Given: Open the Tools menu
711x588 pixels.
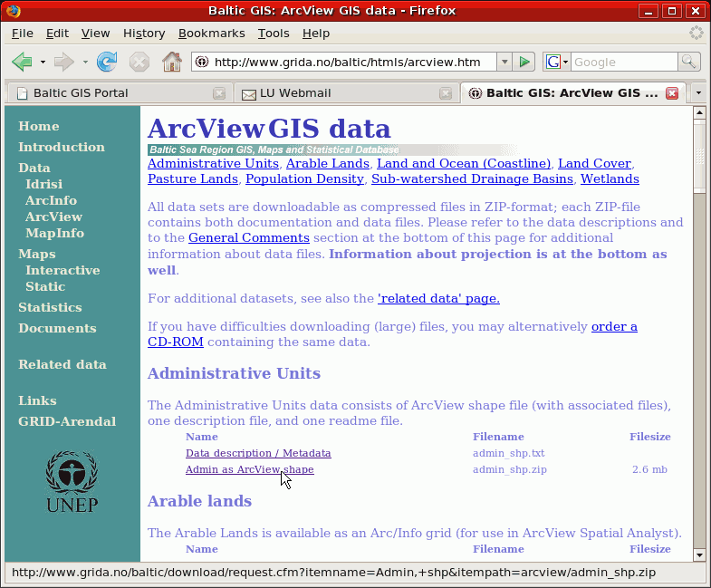Looking at the screenshot, I should [274, 34].
